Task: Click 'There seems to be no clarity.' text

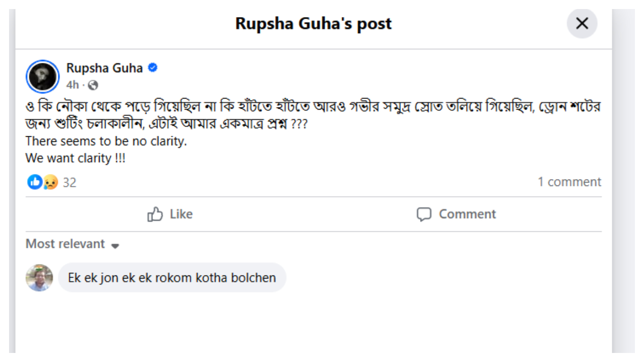Action: [x=106, y=141]
